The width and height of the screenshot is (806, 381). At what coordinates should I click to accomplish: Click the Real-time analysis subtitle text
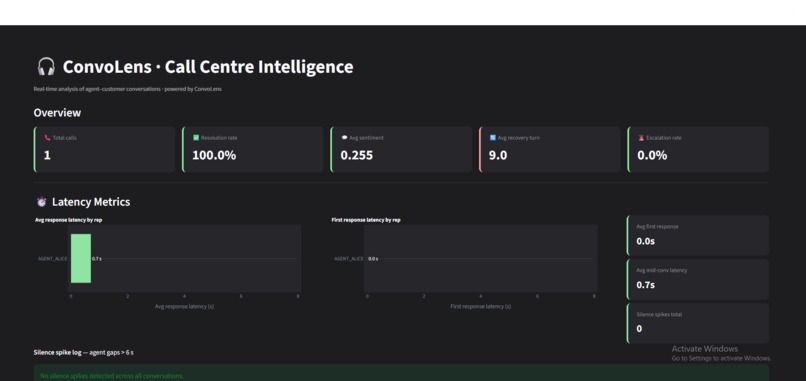pos(127,89)
